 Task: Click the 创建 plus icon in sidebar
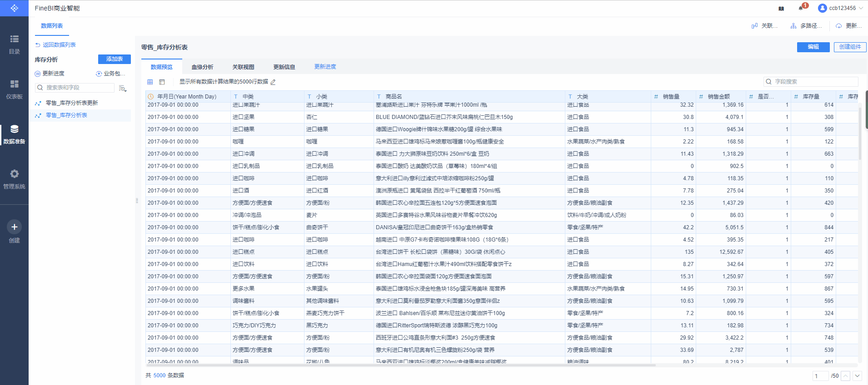pos(14,227)
